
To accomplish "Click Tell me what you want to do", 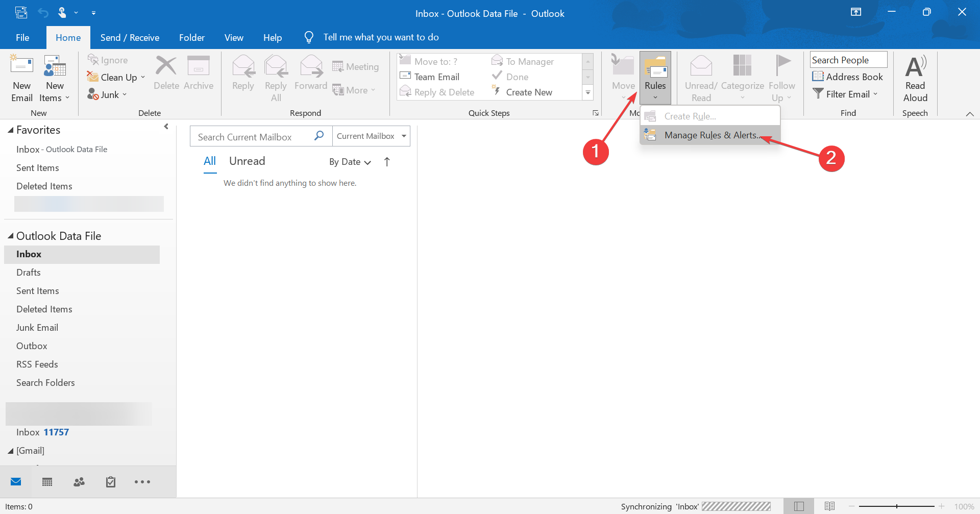I will (x=381, y=37).
